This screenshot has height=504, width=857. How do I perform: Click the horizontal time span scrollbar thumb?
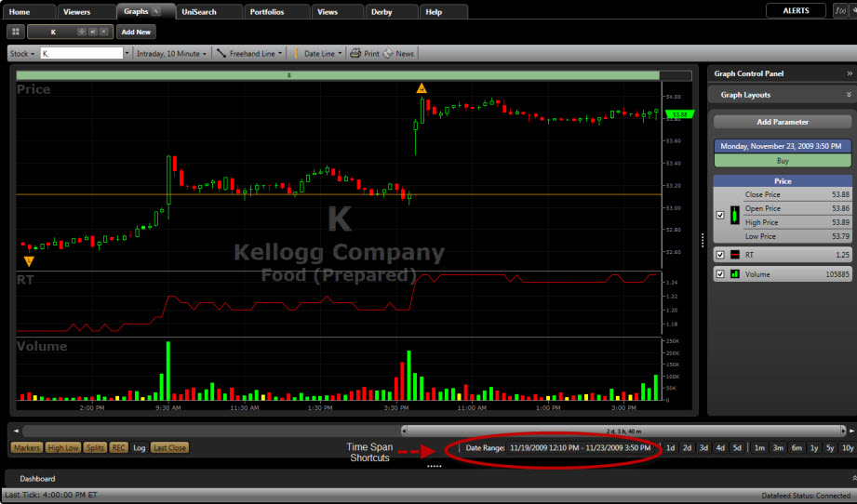pos(623,431)
